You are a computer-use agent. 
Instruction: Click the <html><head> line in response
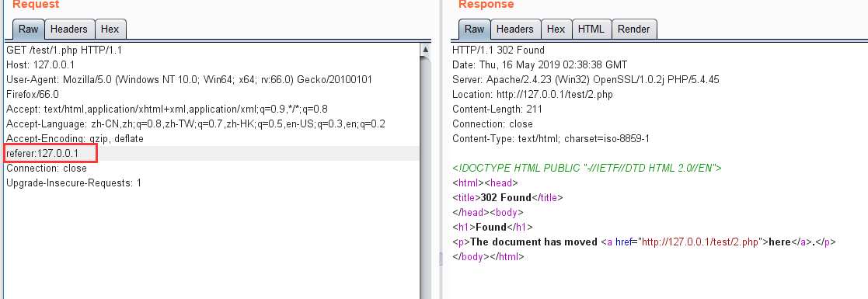coord(485,183)
